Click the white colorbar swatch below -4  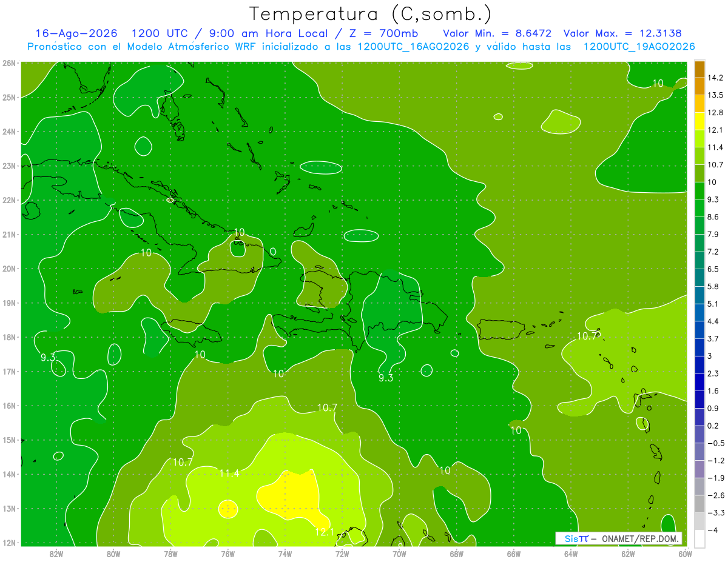699,538
